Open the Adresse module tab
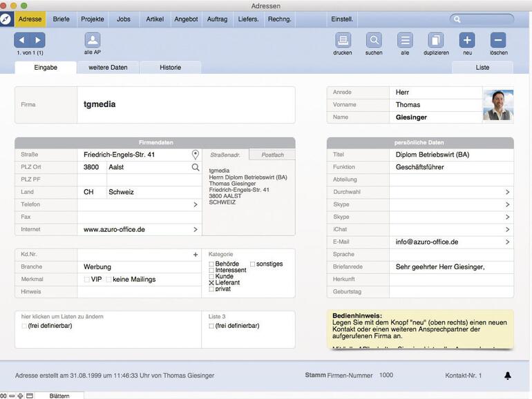This screenshot has width=532, height=399. [30, 19]
